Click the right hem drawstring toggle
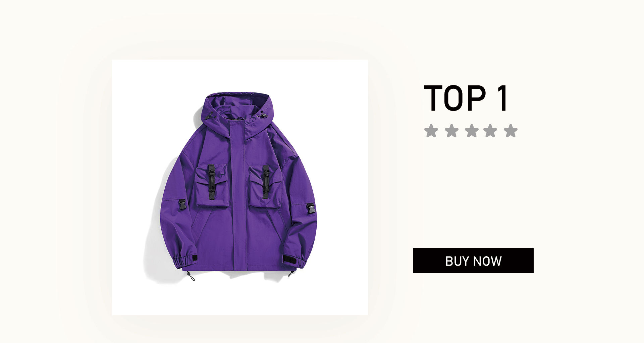The width and height of the screenshot is (644, 343). click(x=291, y=274)
